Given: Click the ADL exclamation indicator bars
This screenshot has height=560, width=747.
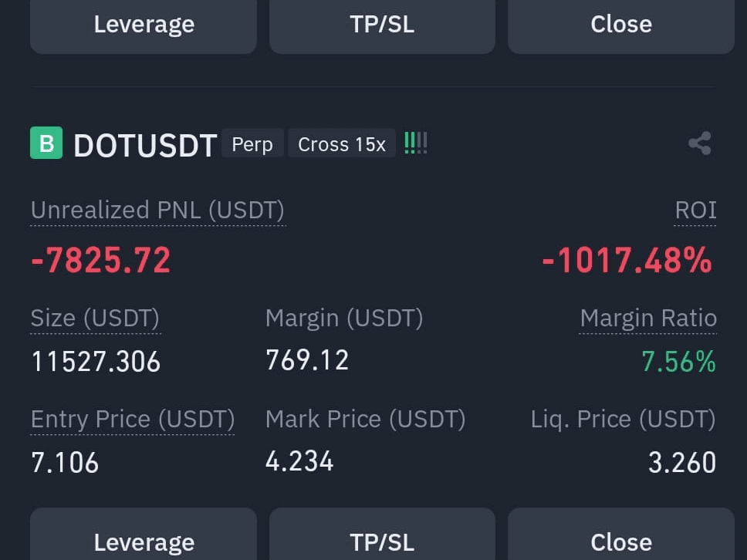Looking at the screenshot, I should pyautogui.click(x=415, y=143).
